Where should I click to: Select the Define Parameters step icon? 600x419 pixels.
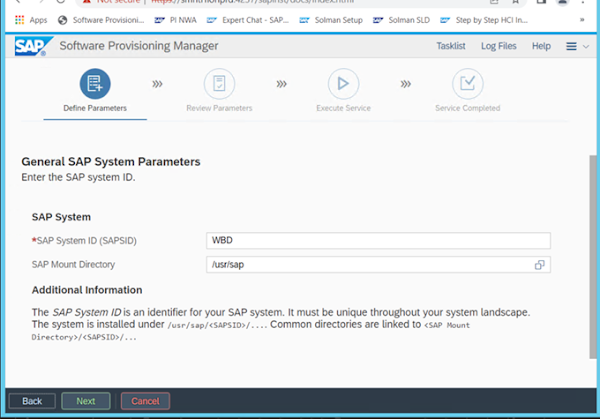[95, 84]
